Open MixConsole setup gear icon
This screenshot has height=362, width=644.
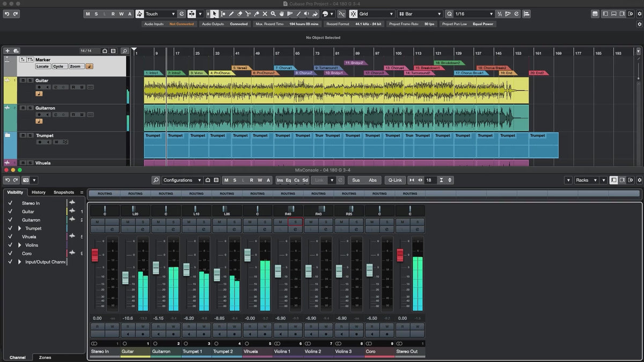(x=639, y=180)
